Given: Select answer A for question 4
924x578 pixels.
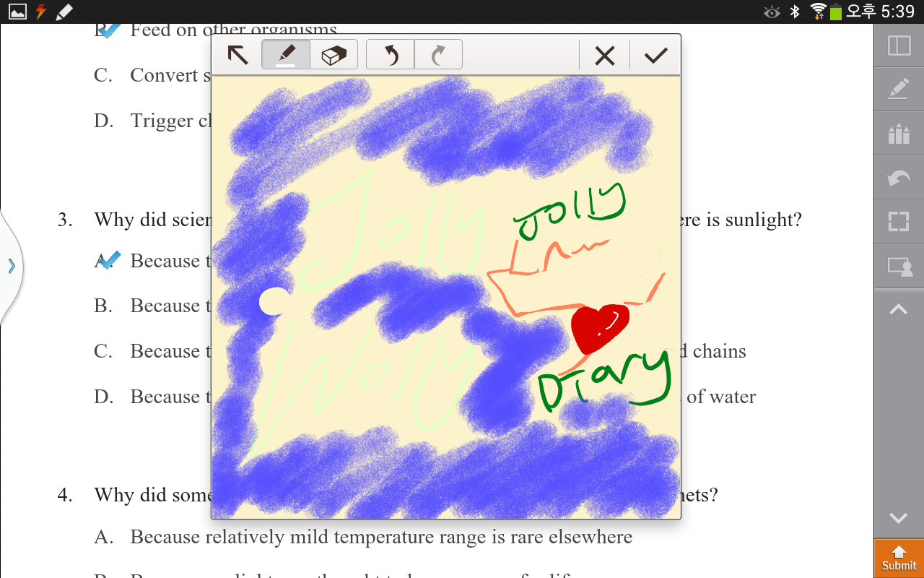Looking at the screenshot, I should click(103, 537).
